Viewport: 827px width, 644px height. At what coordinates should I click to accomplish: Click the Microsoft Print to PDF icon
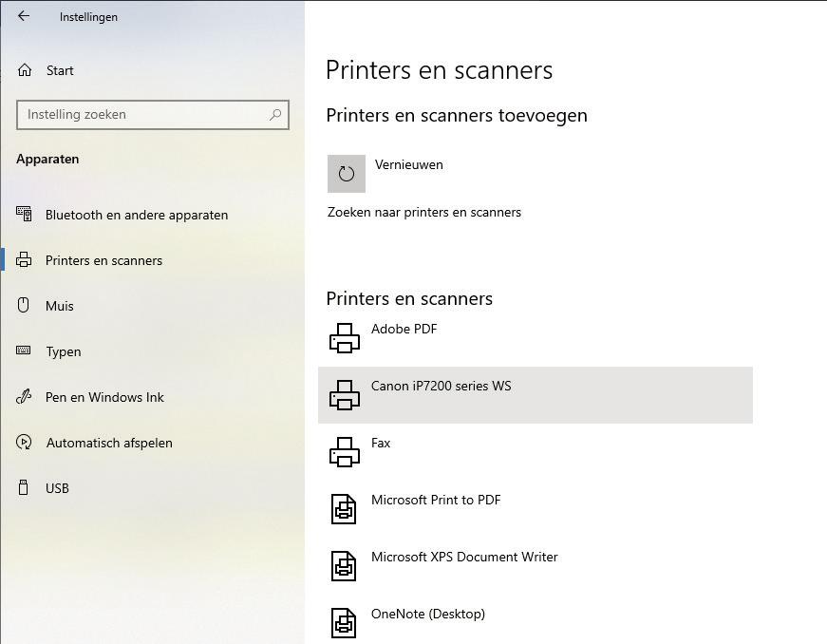tap(344, 509)
